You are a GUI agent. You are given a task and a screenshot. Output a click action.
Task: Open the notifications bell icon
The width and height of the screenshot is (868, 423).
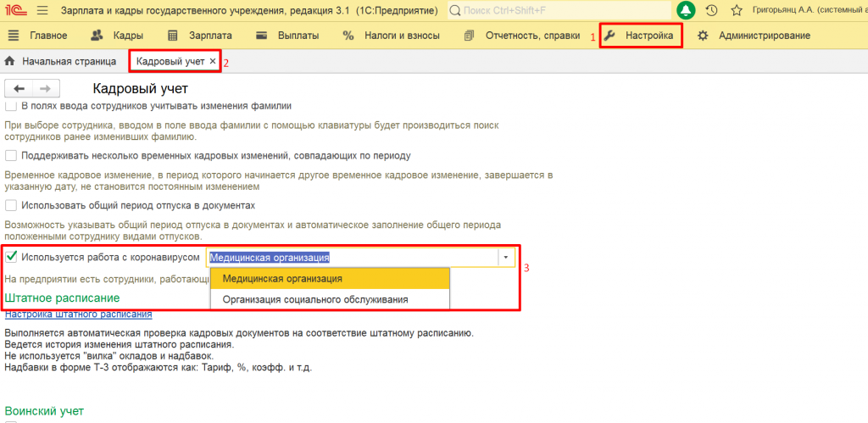click(x=687, y=10)
